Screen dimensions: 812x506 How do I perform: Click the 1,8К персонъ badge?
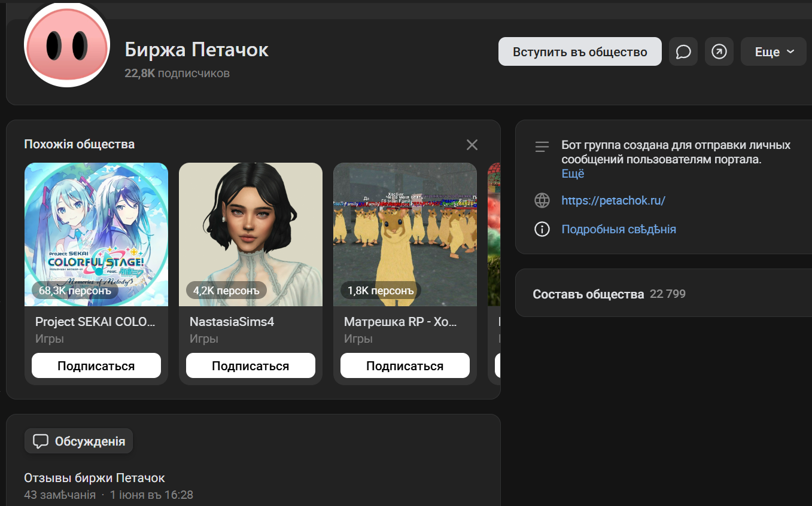pos(381,291)
